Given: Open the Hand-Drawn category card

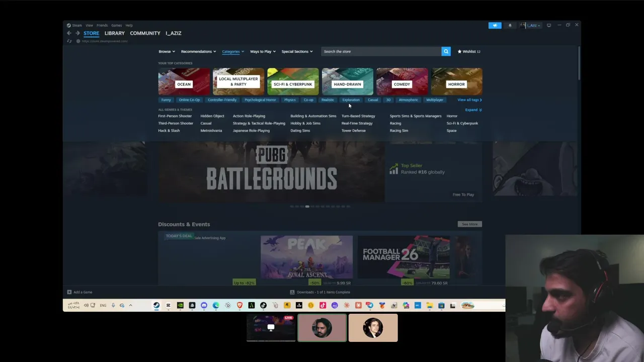Looking at the screenshot, I should [x=347, y=81].
